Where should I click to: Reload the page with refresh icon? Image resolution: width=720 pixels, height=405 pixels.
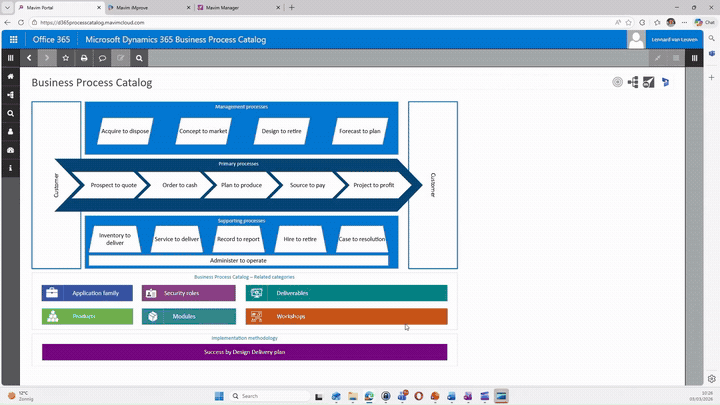[21, 22]
